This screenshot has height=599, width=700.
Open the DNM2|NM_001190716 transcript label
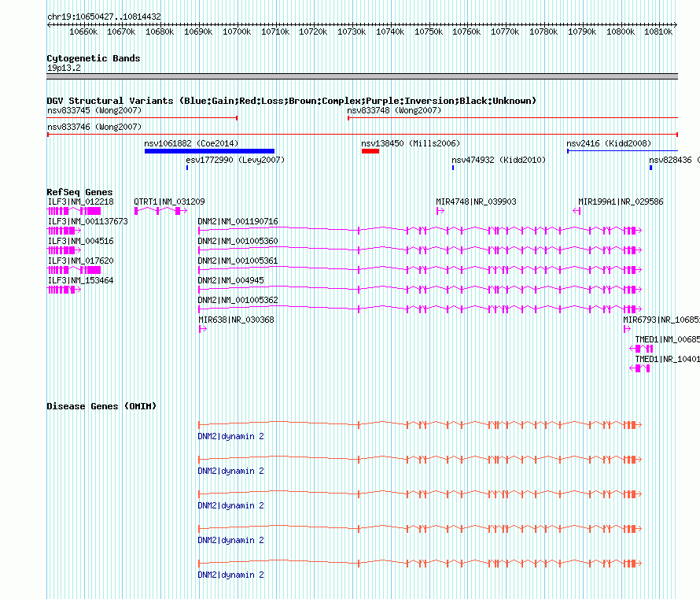pos(238,221)
